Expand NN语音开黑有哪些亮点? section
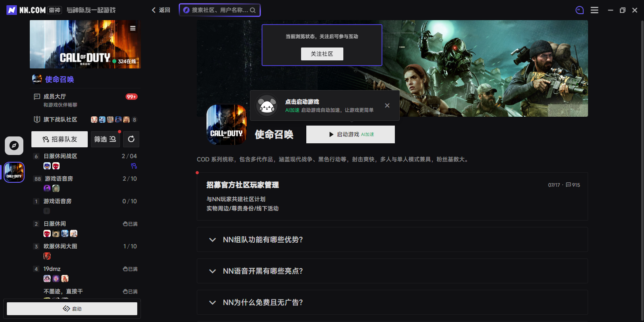 pyautogui.click(x=392, y=271)
